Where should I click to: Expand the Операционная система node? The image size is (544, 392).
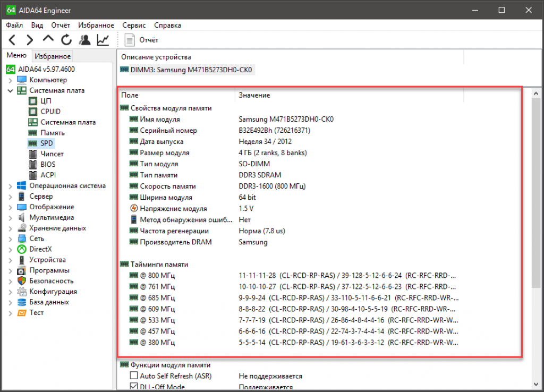tap(10, 186)
